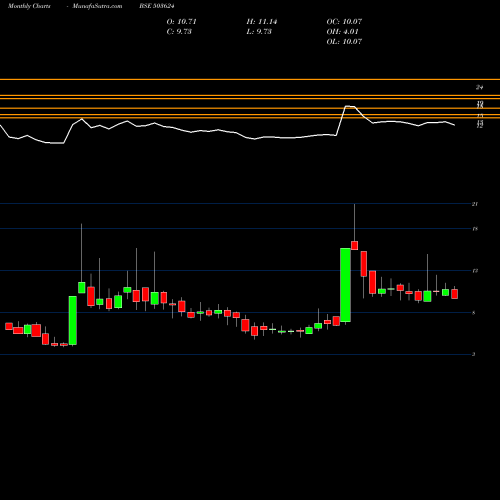
Task: Click the 'C: 9.73' close value
Action: coord(179,32)
